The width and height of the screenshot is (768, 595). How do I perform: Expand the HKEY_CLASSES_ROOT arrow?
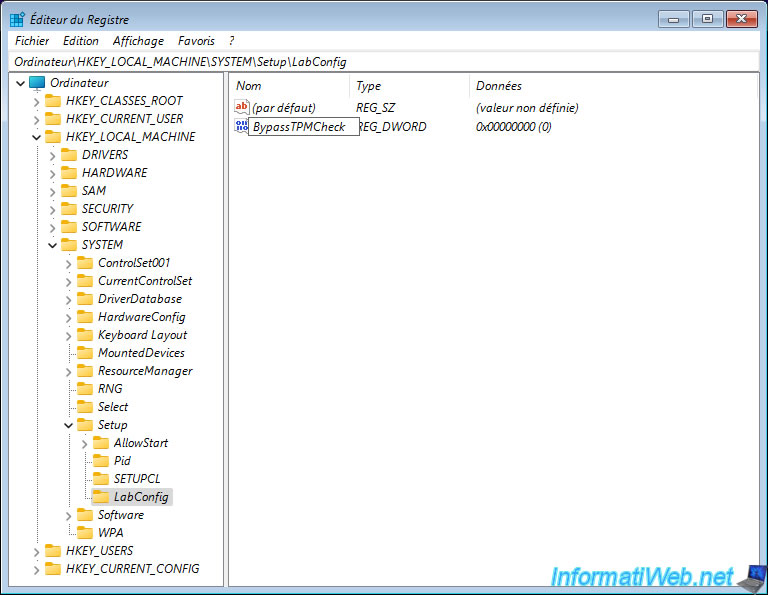pos(36,101)
